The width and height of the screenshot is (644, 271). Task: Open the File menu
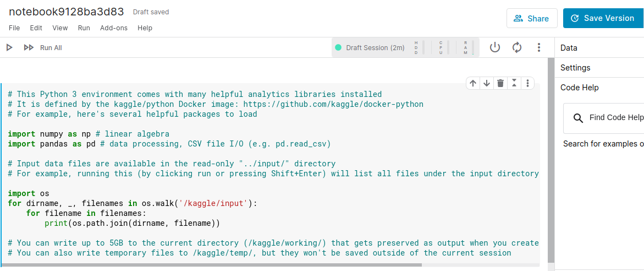[x=14, y=28]
